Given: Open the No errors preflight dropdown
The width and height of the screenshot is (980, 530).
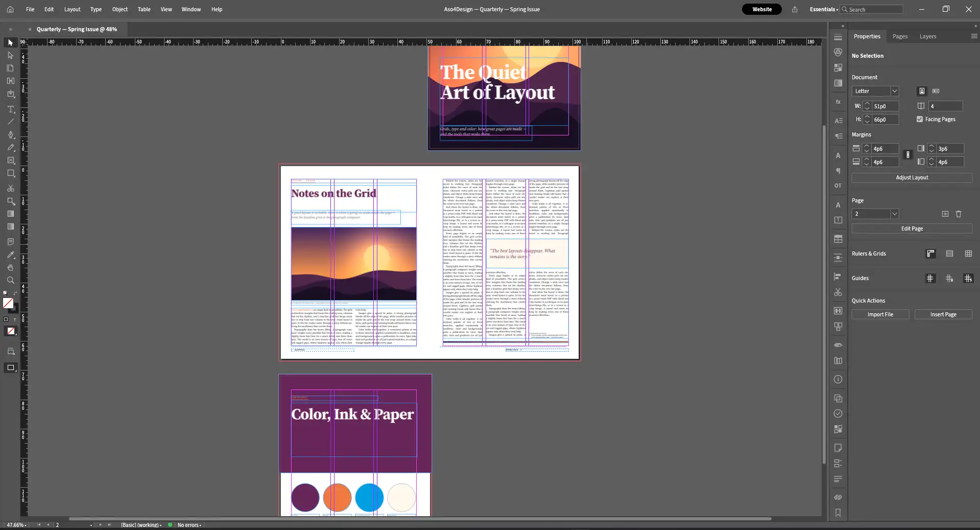Looking at the screenshot, I should coord(189,525).
